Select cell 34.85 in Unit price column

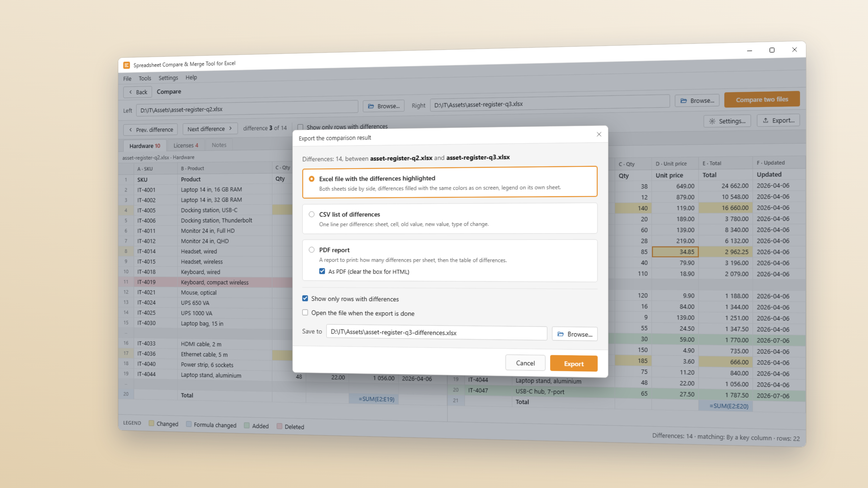pyautogui.click(x=675, y=252)
